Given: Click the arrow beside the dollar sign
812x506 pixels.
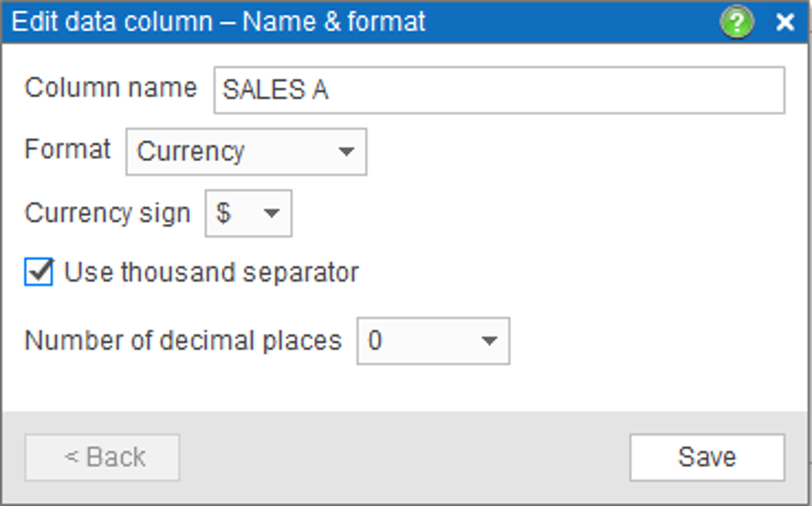Looking at the screenshot, I should pyautogui.click(x=272, y=213).
